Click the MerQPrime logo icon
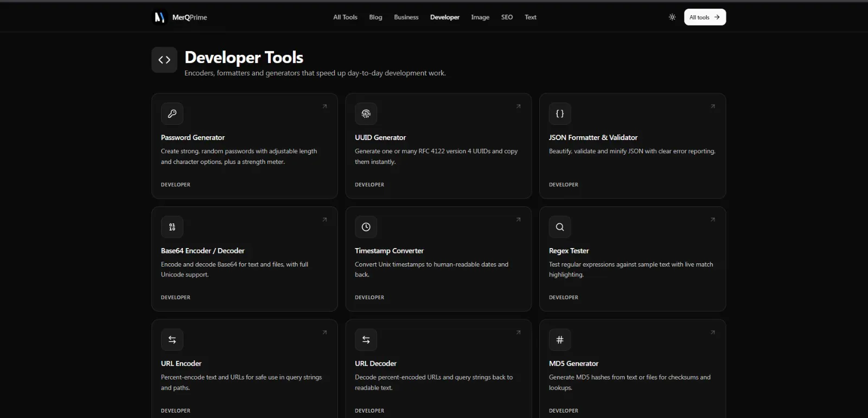 pyautogui.click(x=159, y=17)
